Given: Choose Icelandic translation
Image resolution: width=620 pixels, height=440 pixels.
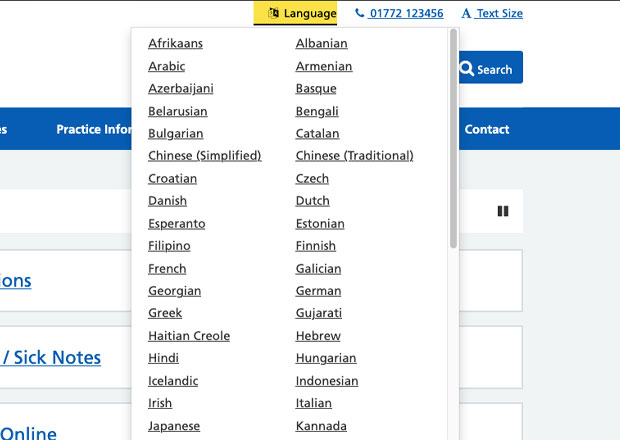Looking at the screenshot, I should click(x=173, y=381).
